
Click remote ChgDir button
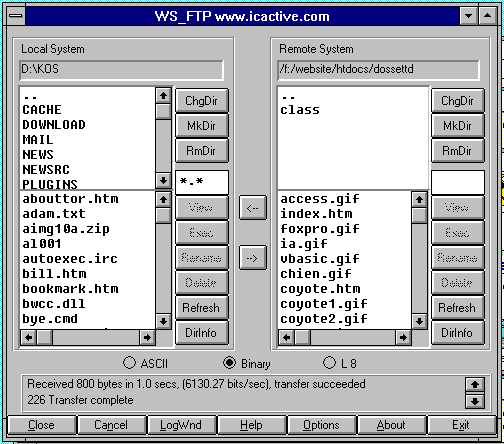coord(458,101)
